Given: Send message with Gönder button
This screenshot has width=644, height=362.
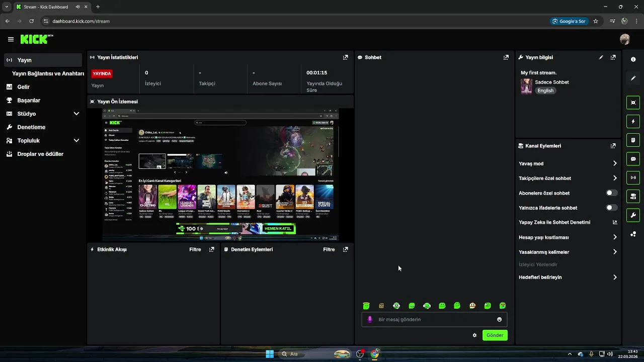Looking at the screenshot, I should tap(495, 335).
